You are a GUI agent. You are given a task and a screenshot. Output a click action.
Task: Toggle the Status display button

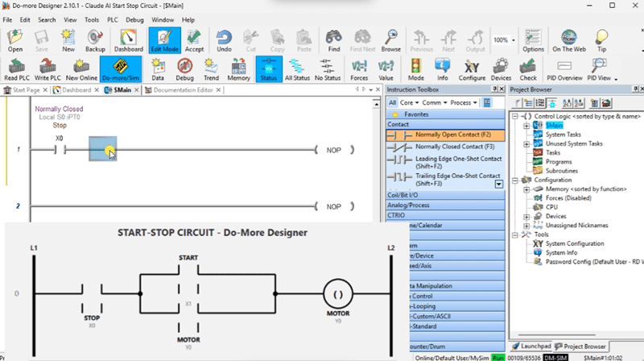click(268, 69)
